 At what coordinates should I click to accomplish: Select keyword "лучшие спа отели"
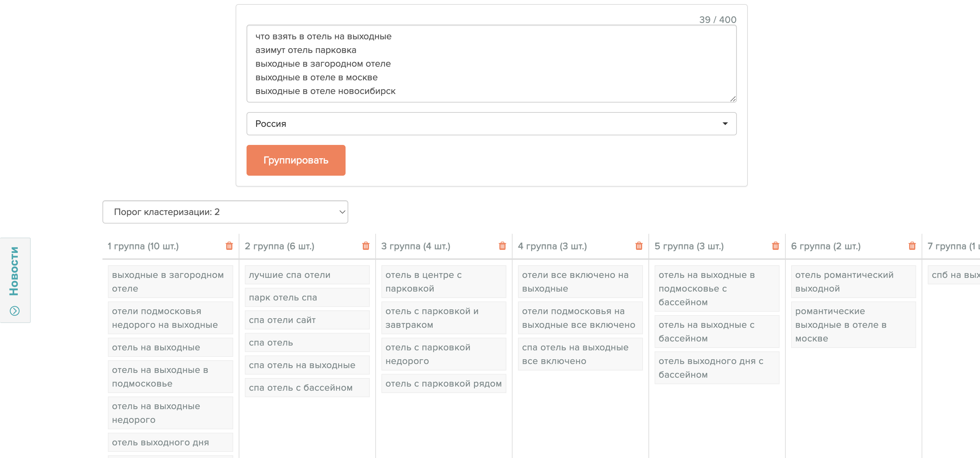[307, 275]
